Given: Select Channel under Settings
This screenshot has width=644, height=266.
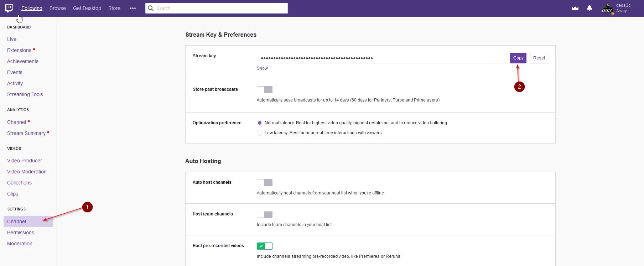Looking at the screenshot, I should click(x=28, y=221).
